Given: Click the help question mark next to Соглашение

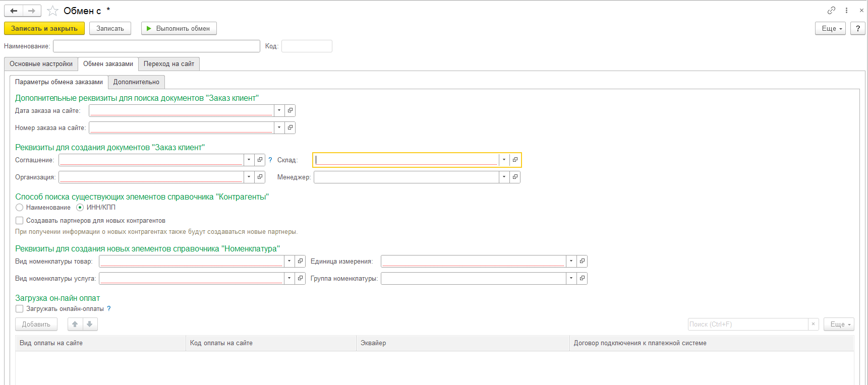Looking at the screenshot, I should (x=270, y=160).
